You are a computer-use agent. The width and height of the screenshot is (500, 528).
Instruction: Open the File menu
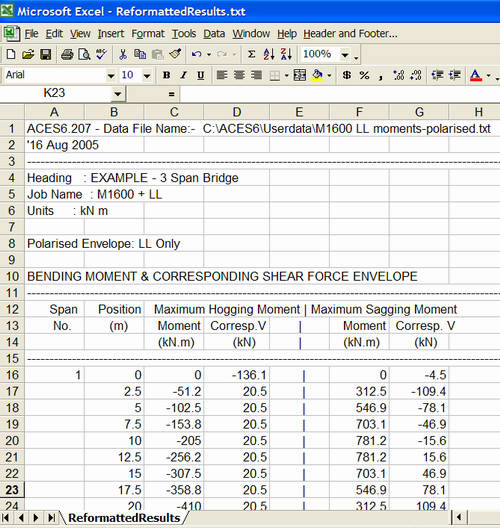pyautogui.click(x=31, y=34)
